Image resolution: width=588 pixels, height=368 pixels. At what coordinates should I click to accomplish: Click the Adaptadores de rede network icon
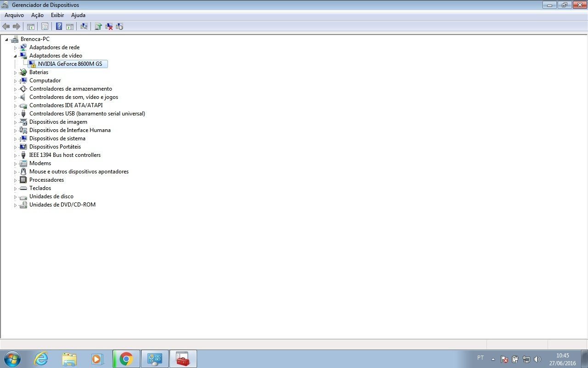23,47
